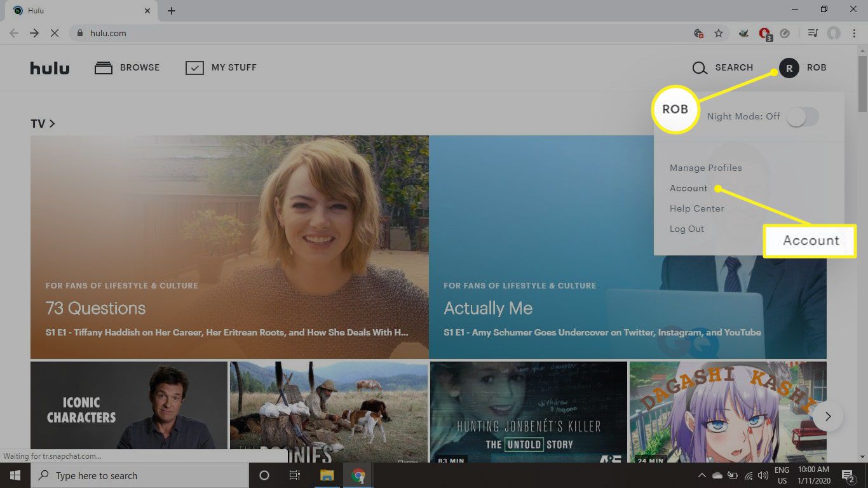Click the GIMP-style animal extension icon
868x488 pixels.
pyautogui.click(x=743, y=33)
